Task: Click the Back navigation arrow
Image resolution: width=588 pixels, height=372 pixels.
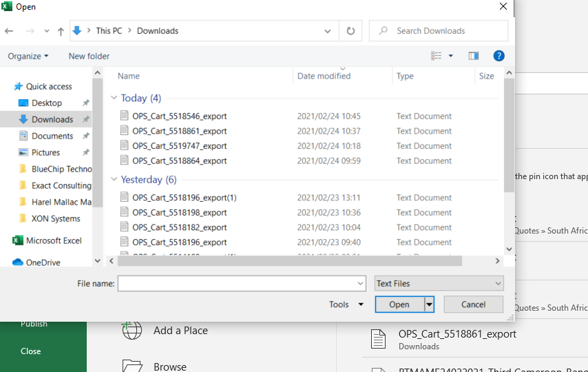Action: pyautogui.click(x=9, y=31)
